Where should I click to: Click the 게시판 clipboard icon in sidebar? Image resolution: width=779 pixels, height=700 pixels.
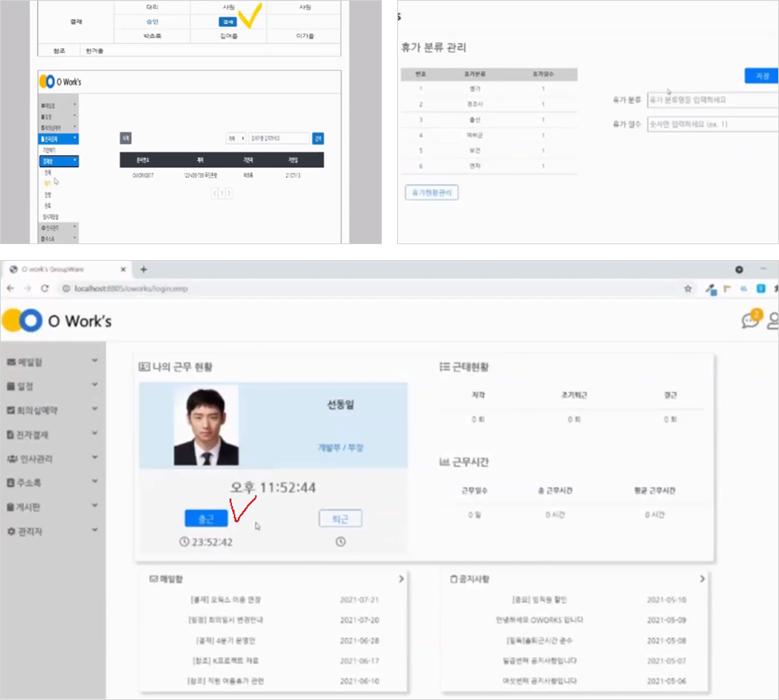[11, 507]
